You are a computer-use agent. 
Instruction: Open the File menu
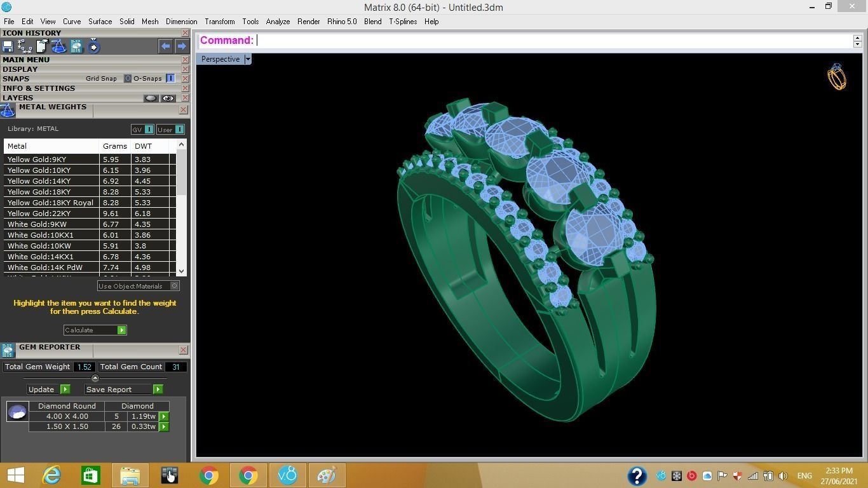click(9, 22)
